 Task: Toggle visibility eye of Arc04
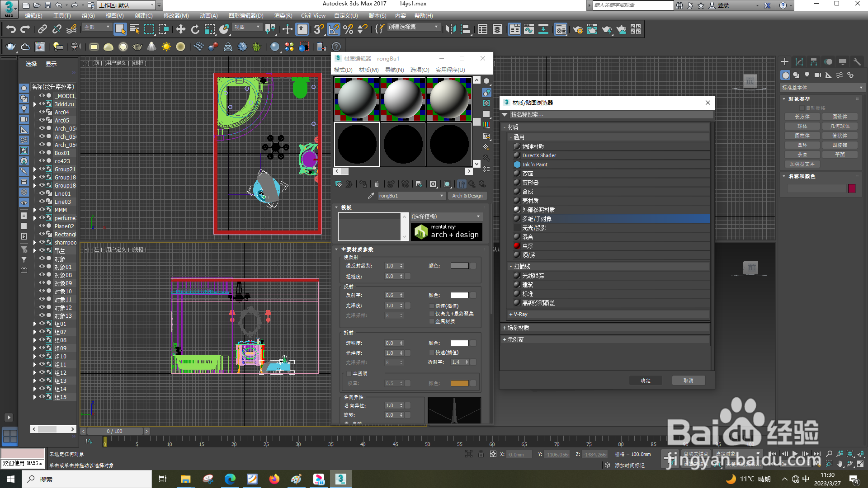coord(42,112)
